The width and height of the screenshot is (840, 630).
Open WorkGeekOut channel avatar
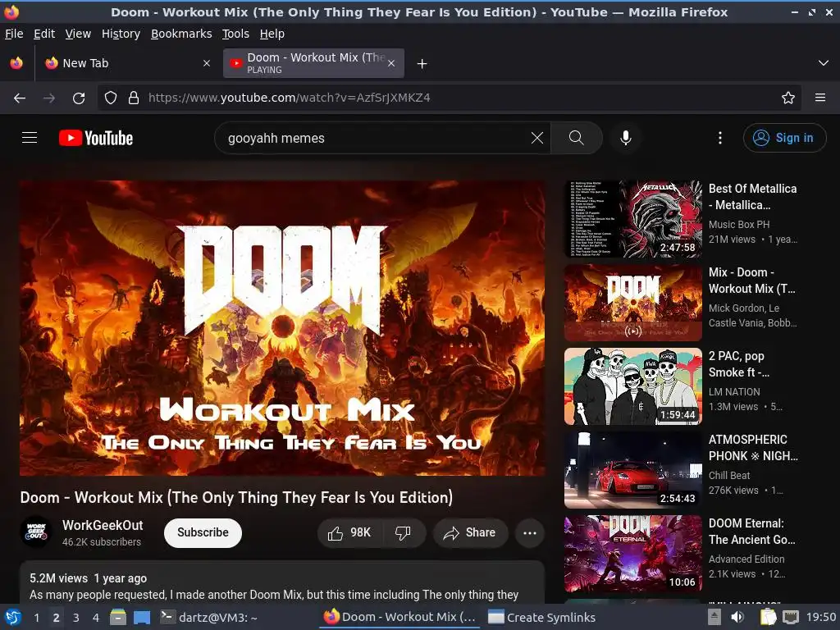(x=36, y=532)
